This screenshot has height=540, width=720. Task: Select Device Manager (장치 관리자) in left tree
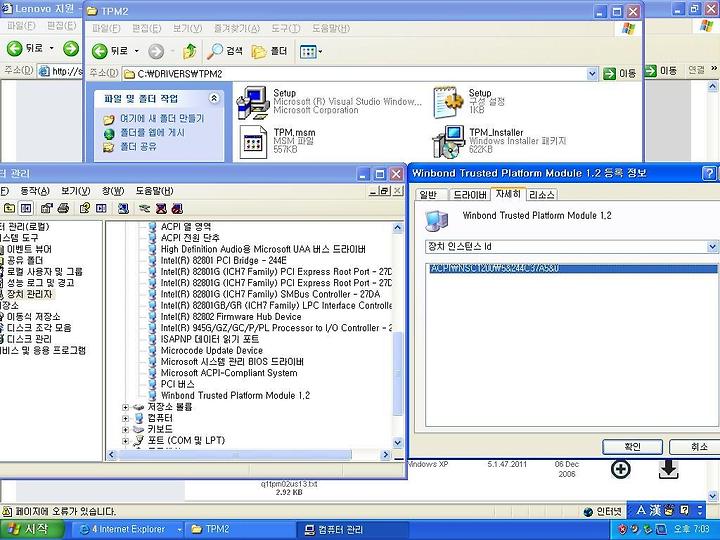[x=29, y=294]
